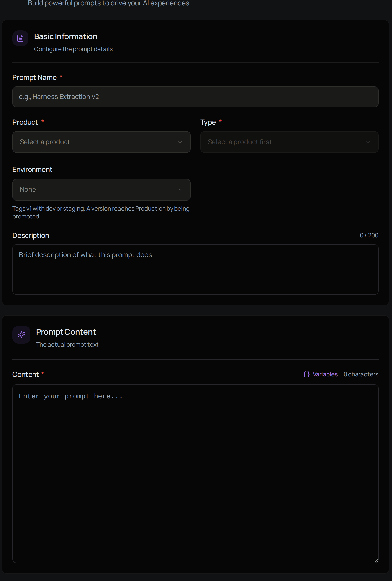Click the Environment helper text about tags
The image size is (392, 581).
pyautogui.click(x=101, y=212)
